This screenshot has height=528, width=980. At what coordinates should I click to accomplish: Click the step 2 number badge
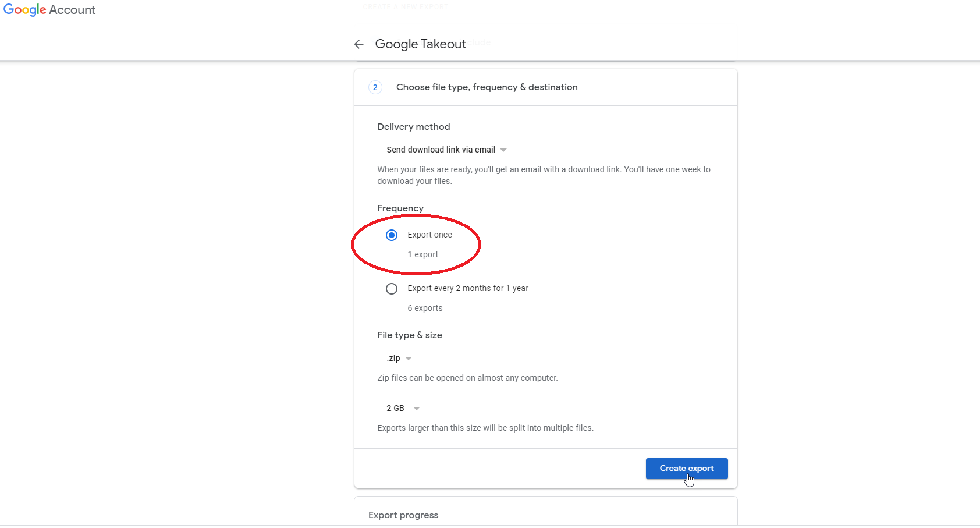pos(375,87)
